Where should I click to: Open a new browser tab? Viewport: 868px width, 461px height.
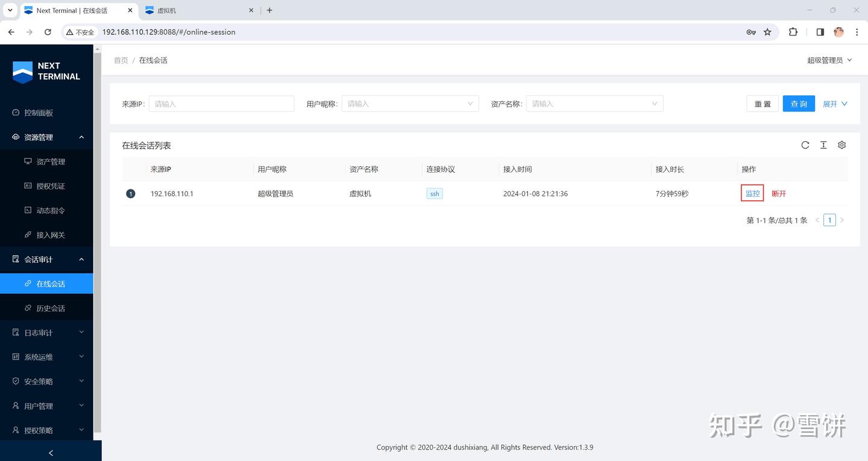[x=269, y=10]
